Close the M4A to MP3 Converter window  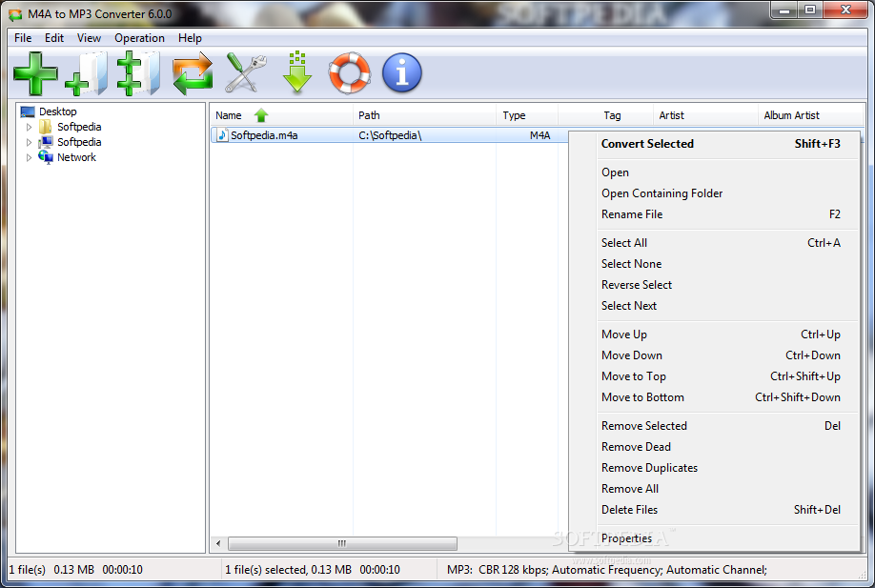pyautogui.click(x=845, y=10)
